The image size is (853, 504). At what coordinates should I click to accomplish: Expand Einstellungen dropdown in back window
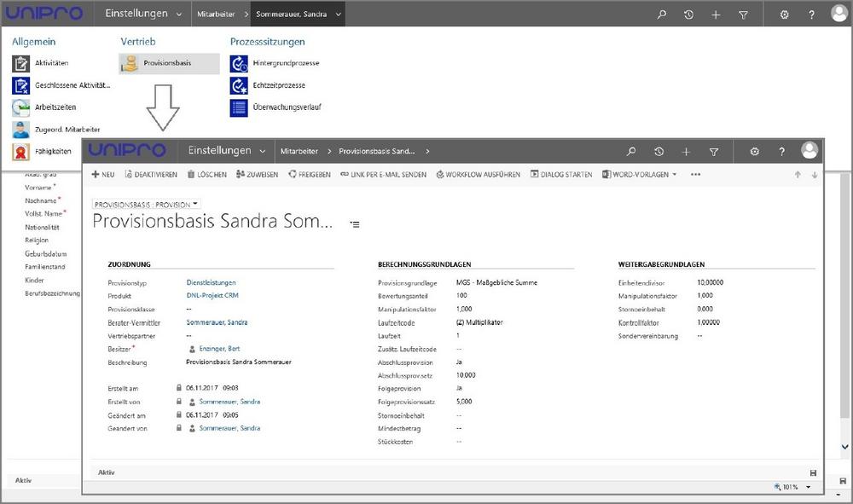(179, 14)
